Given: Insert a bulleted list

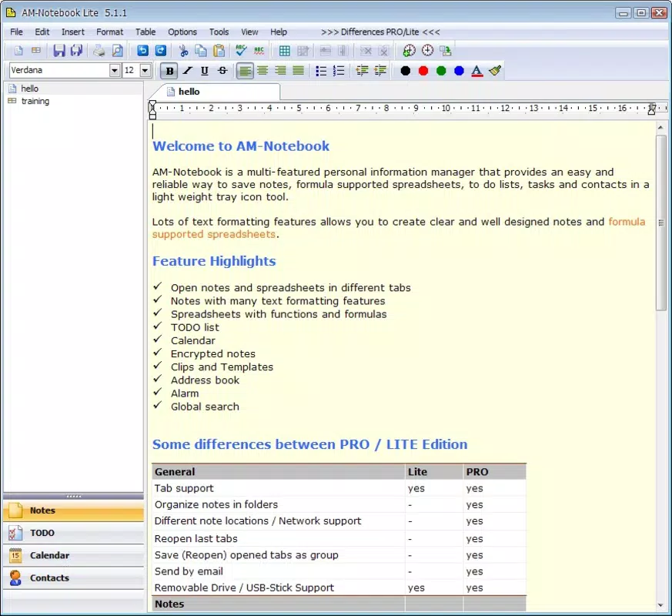Looking at the screenshot, I should click(321, 71).
